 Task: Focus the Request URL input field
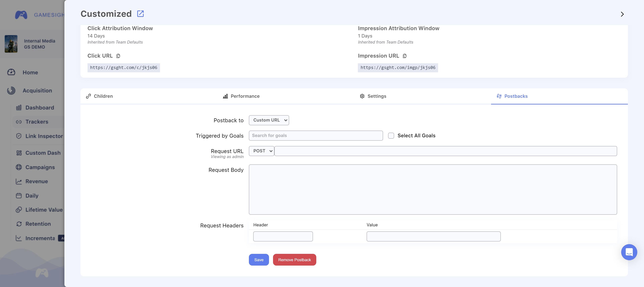pos(446,151)
